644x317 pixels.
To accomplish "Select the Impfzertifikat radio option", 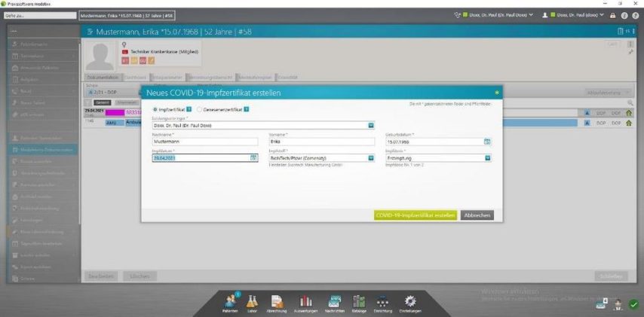I will [x=155, y=109].
